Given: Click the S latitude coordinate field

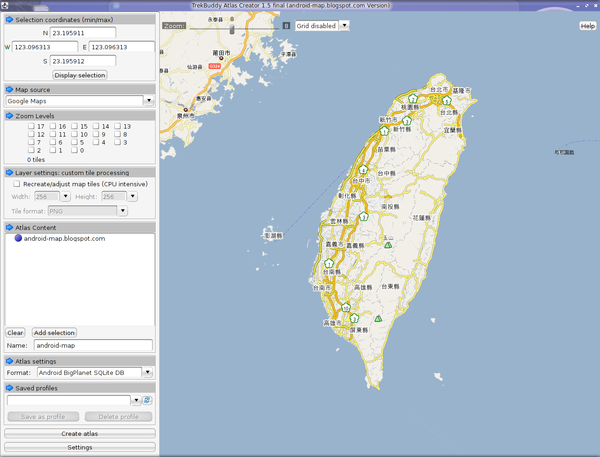Looking at the screenshot, I should 83,61.
